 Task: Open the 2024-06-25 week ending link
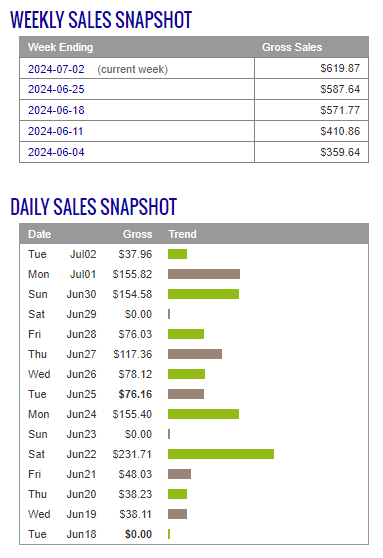pos(56,89)
